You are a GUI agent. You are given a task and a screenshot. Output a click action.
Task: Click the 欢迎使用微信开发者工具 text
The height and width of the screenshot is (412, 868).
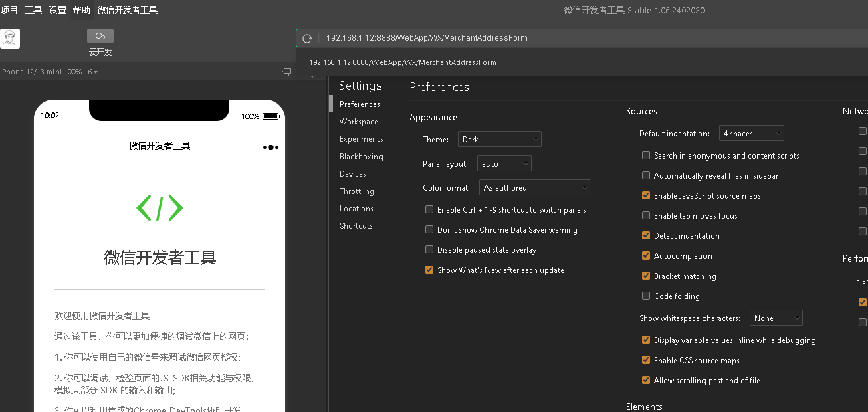102,316
